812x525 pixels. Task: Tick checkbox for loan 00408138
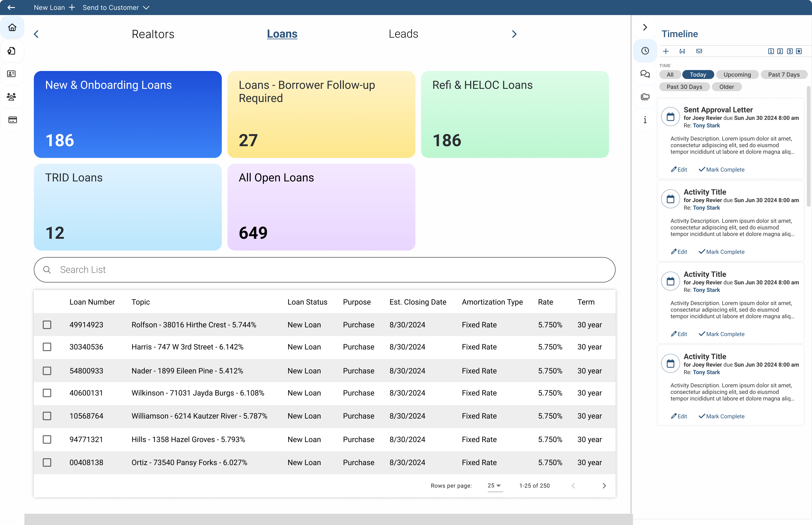(47, 462)
